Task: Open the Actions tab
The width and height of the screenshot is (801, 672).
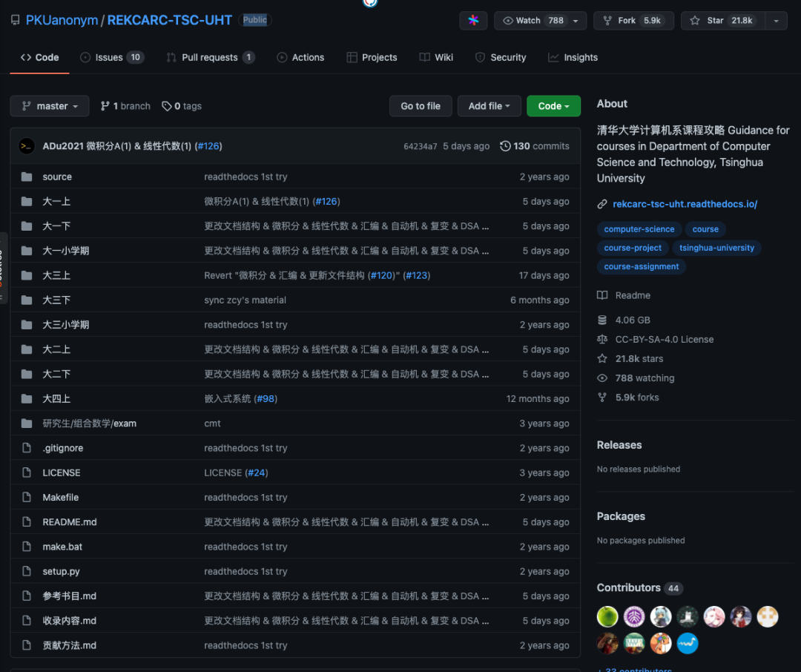Action: (300, 57)
